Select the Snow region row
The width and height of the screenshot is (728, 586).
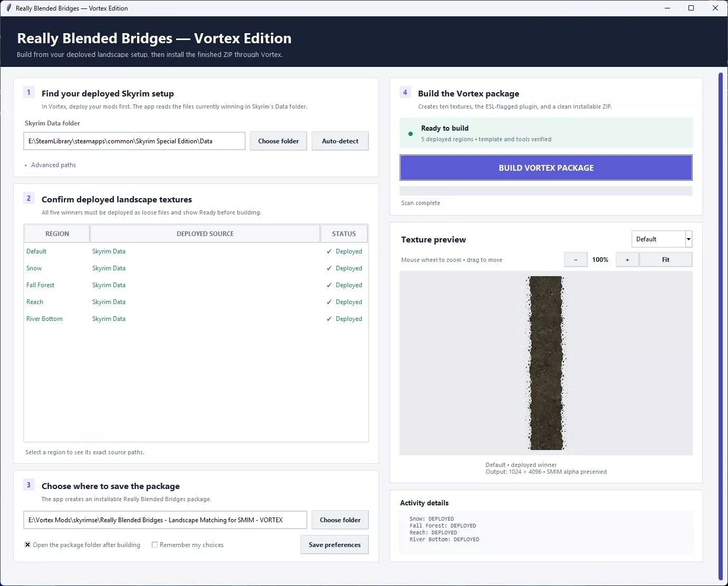(x=196, y=268)
